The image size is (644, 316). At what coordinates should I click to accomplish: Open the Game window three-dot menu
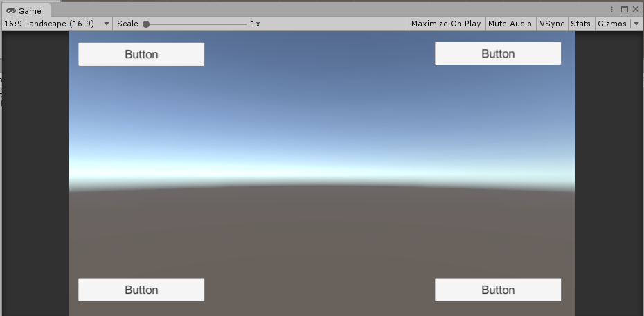point(612,10)
